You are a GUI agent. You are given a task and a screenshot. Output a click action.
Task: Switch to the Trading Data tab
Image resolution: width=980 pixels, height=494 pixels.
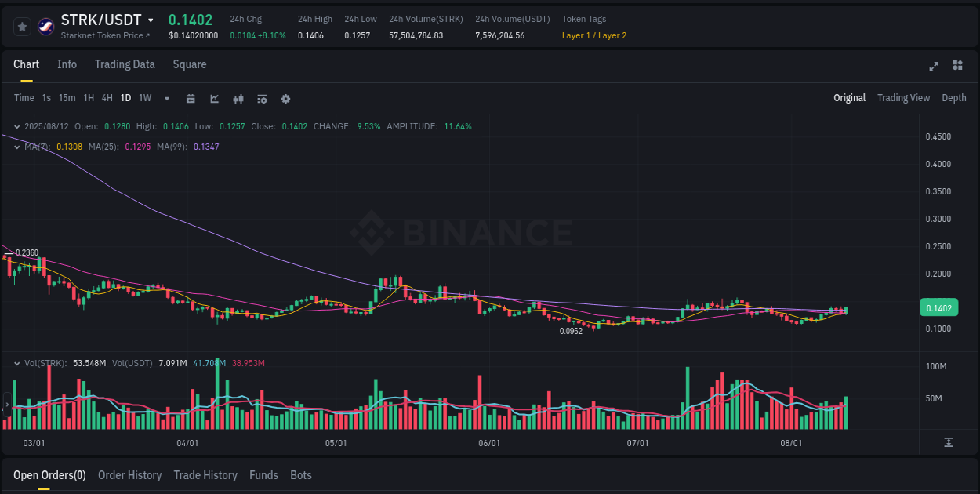(x=125, y=64)
